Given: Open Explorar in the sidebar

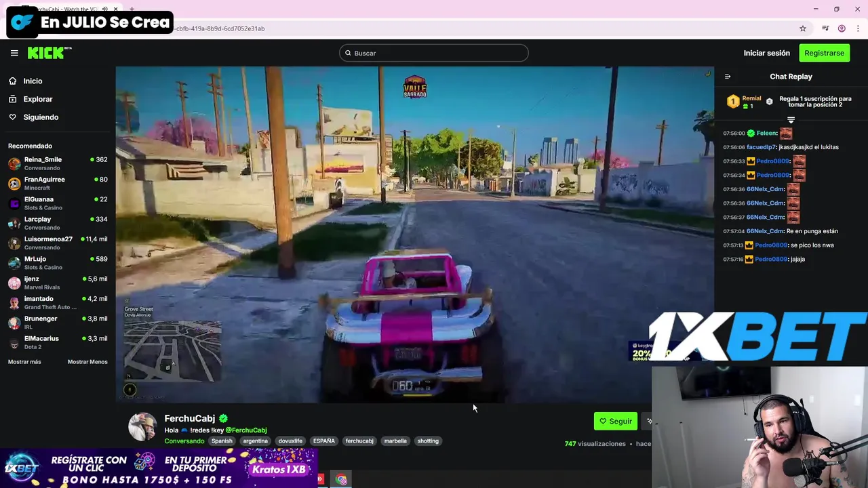Looking at the screenshot, I should click(37, 99).
